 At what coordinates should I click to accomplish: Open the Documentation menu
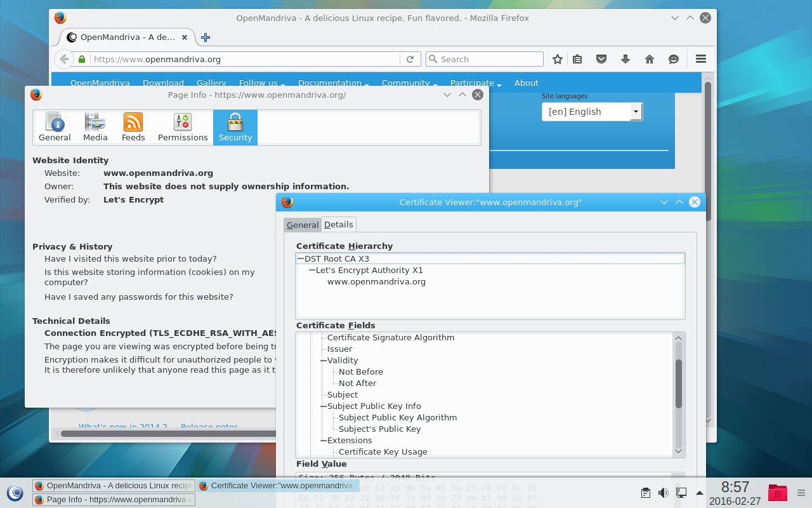(334, 83)
